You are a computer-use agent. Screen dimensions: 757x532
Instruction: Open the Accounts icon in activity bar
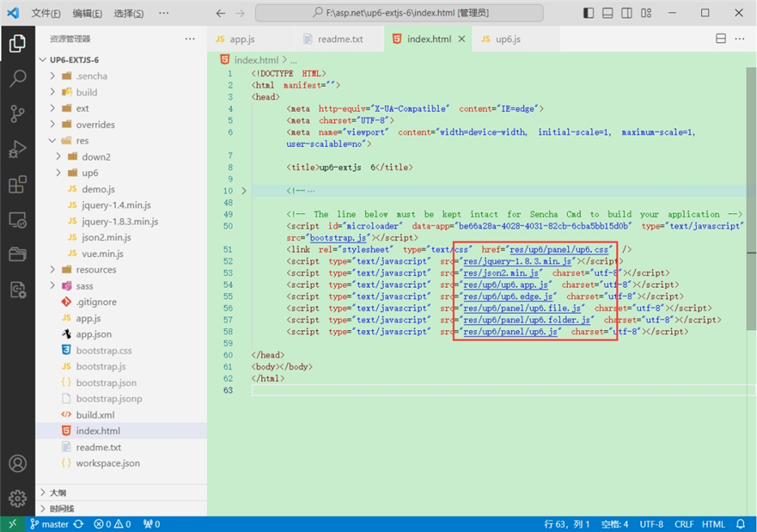point(17,464)
